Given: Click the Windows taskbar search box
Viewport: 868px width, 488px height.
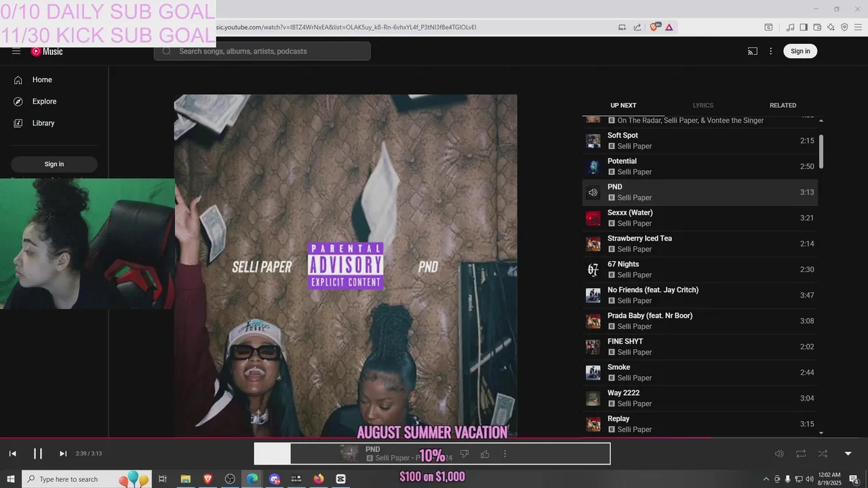Looking at the screenshot, I should click(87, 479).
